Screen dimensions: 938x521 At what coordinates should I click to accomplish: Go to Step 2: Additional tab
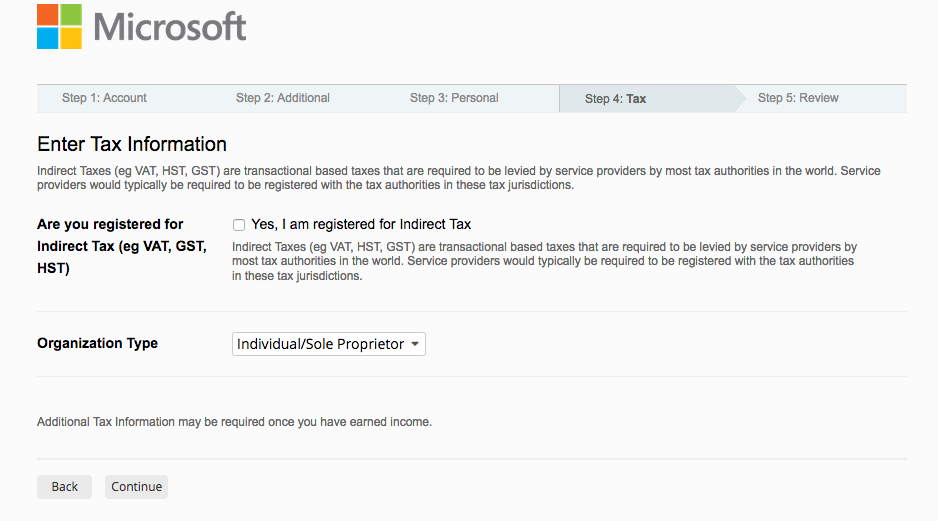point(282,98)
